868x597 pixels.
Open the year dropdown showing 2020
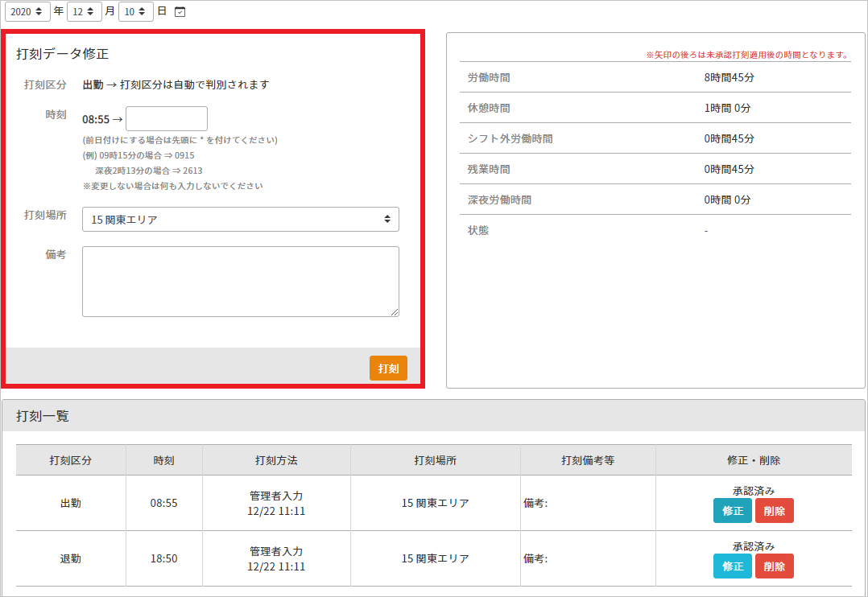click(27, 11)
